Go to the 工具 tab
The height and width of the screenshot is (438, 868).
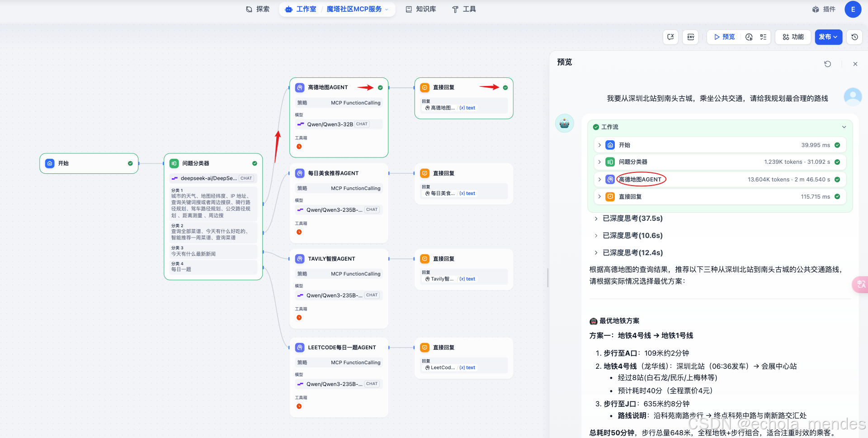(x=464, y=9)
